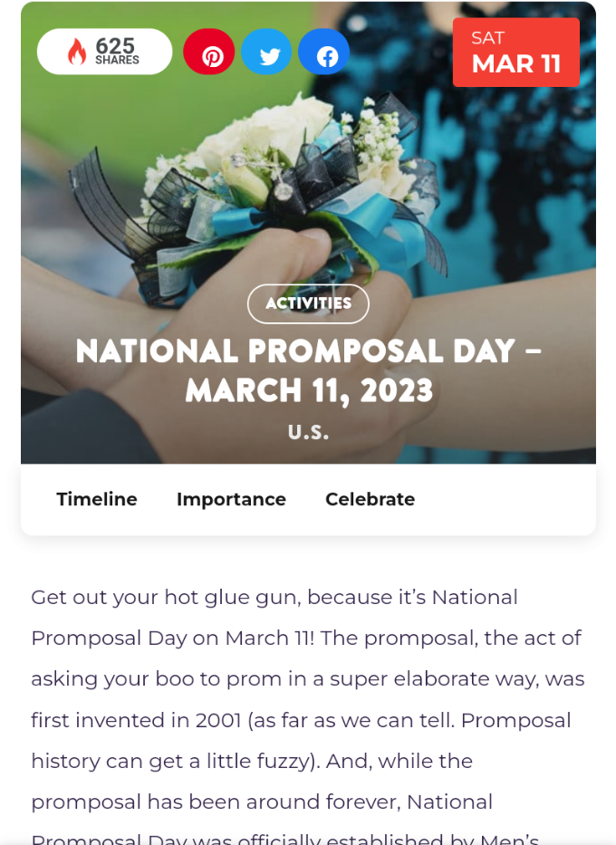Select the U.S. country label
Viewport: 616px width, 845px height.
308,432
